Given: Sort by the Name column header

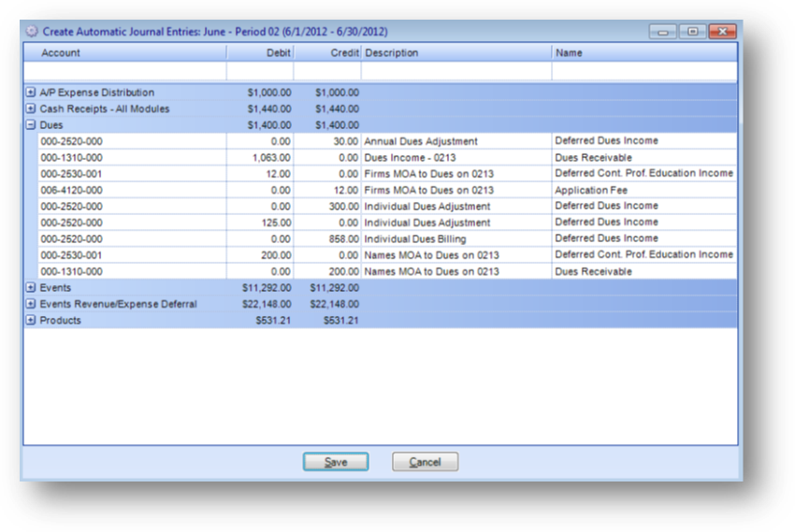Looking at the screenshot, I should (644, 52).
